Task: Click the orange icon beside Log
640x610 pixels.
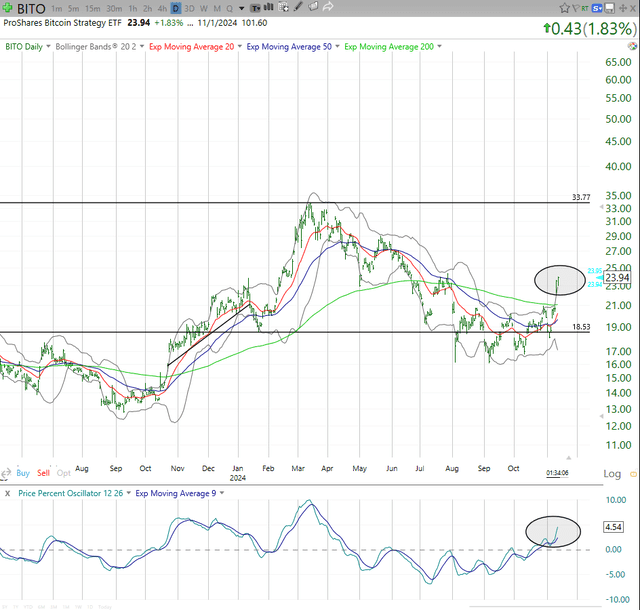Action: (633, 474)
